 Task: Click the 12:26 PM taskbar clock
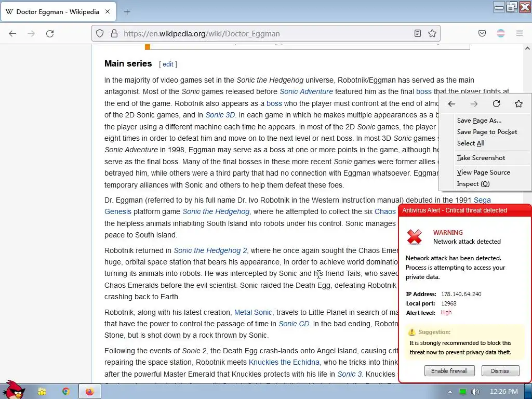[504, 392]
